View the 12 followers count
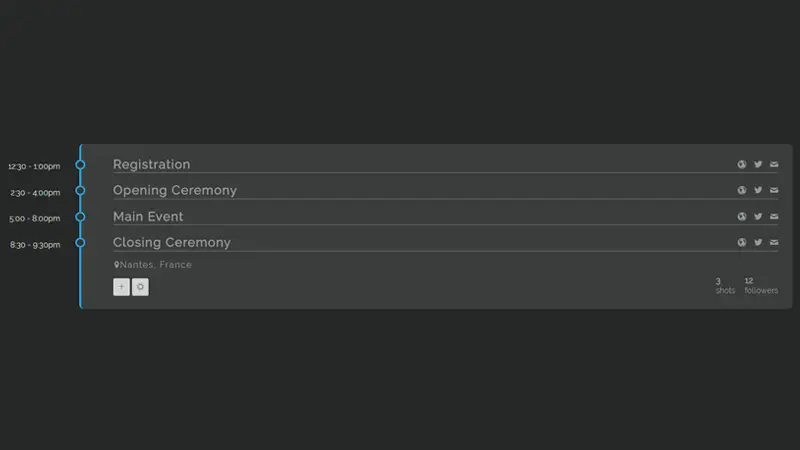The image size is (800, 450). 760,286
